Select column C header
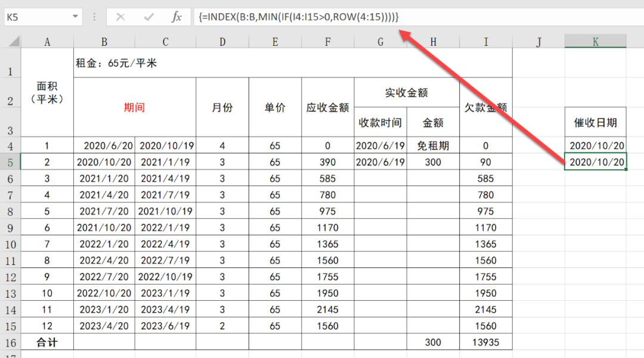 pos(166,42)
